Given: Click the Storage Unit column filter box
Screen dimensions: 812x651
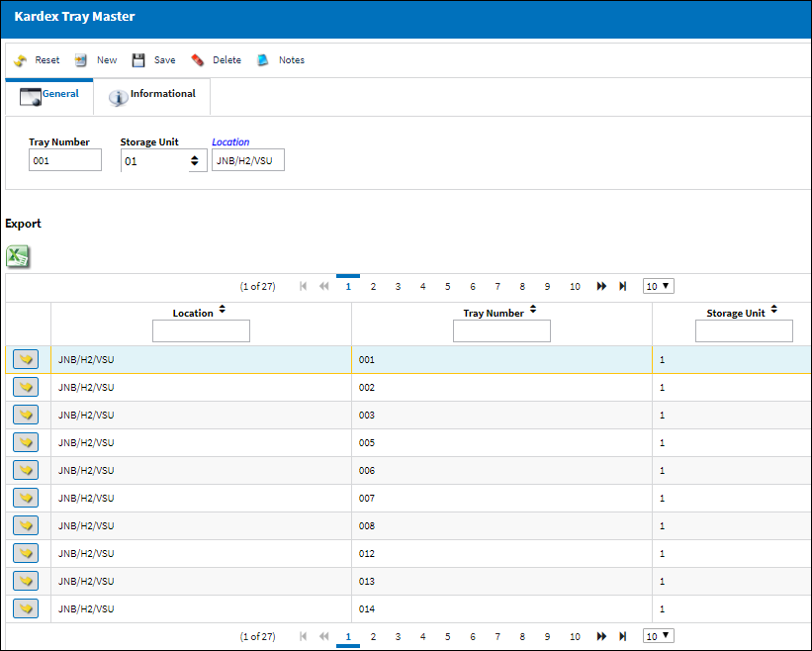Looking at the screenshot, I should click(x=744, y=330).
